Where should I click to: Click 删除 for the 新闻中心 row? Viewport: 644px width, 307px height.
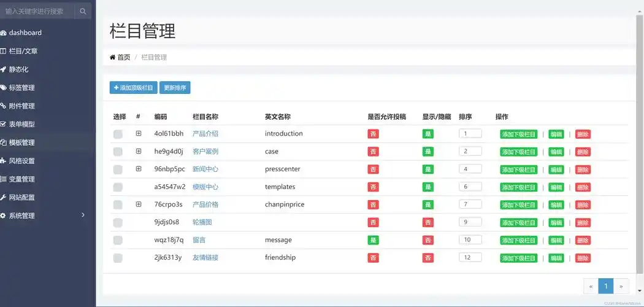coord(583,169)
